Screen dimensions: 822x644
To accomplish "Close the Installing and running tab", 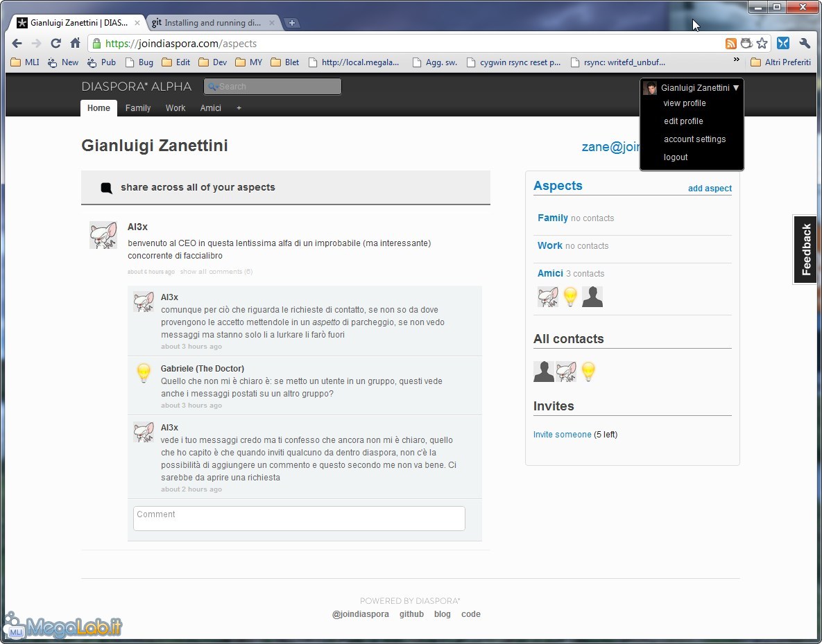I will tap(271, 23).
